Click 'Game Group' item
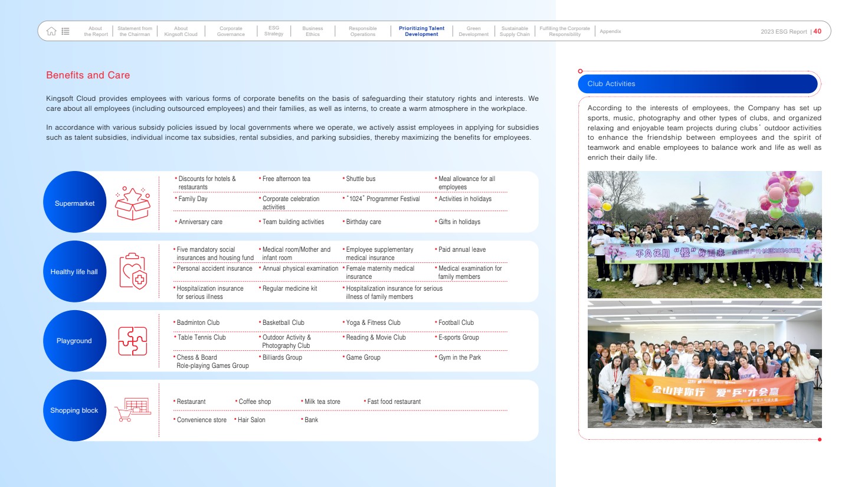Image resolution: width=868 pixels, height=487 pixels. pos(363,357)
